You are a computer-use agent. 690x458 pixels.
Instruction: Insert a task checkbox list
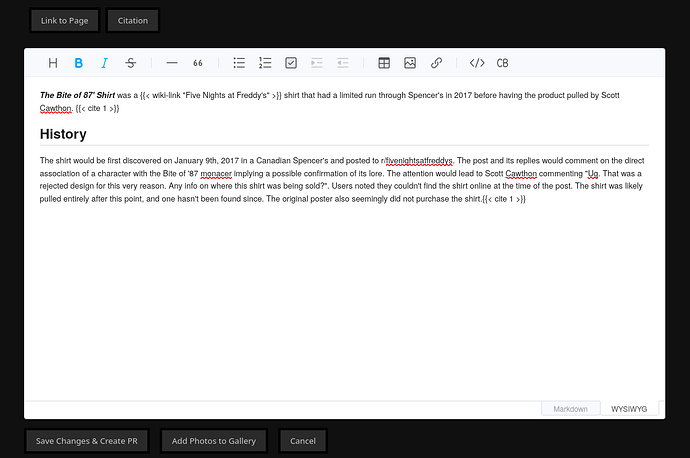pyautogui.click(x=291, y=63)
